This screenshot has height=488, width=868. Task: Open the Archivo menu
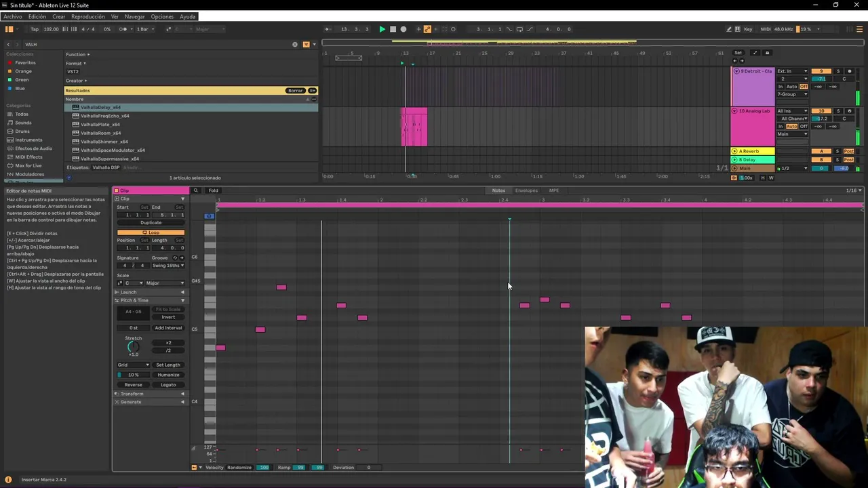tap(12, 16)
